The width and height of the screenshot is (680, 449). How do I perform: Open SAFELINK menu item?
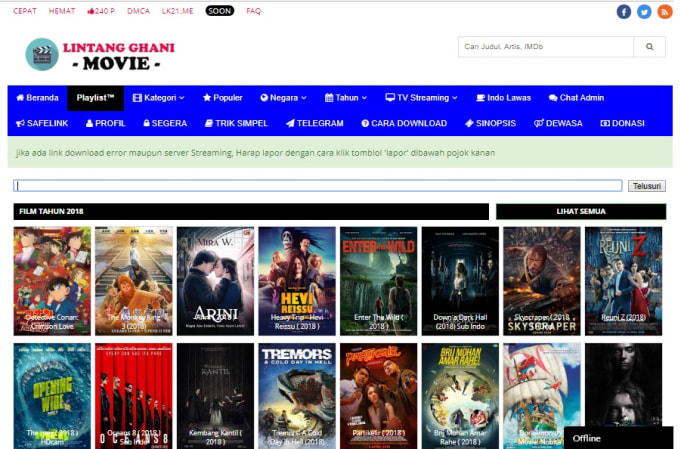42,124
